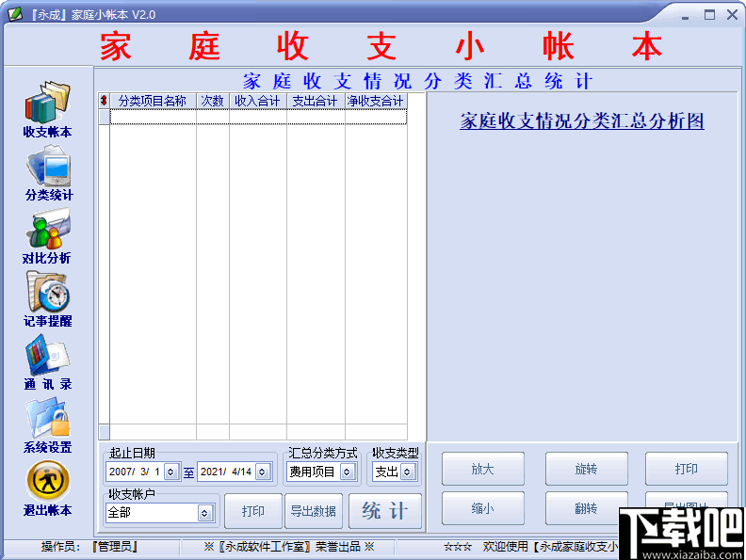The width and height of the screenshot is (746, 560).
Task: Maximize the 家庭小帐本 window
Action: point(709,15)
